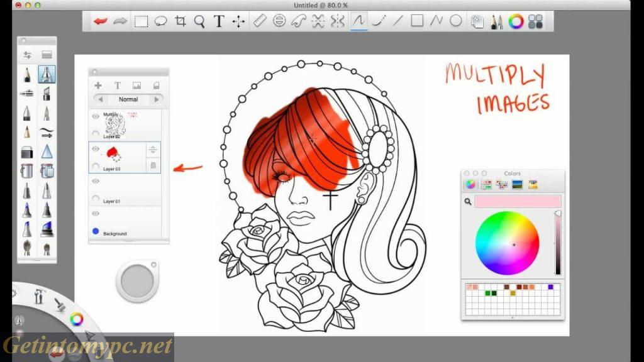Select the rectangular marquee selection tool
The height and width of the screenshot is (362, 644).
click(141, 21)
